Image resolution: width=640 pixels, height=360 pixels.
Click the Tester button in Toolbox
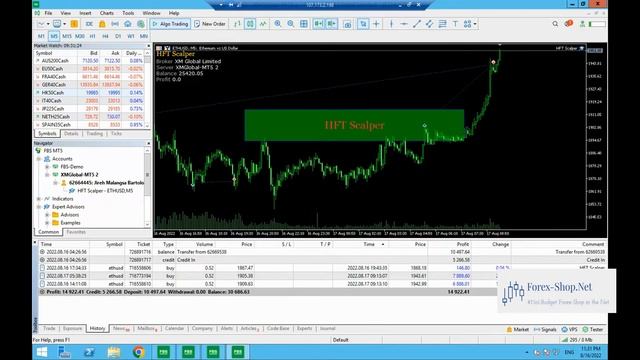(x=593, y=329)
